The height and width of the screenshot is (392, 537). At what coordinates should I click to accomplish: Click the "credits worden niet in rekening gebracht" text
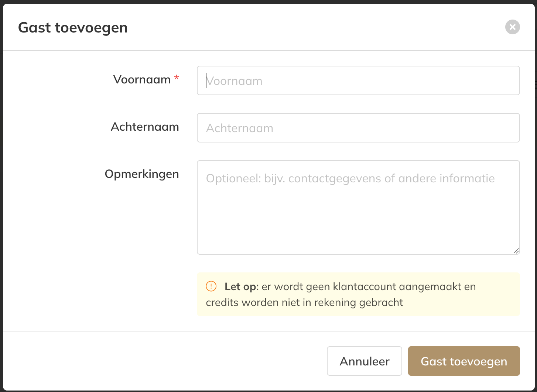pyautogui.click(x=304, y=303)
